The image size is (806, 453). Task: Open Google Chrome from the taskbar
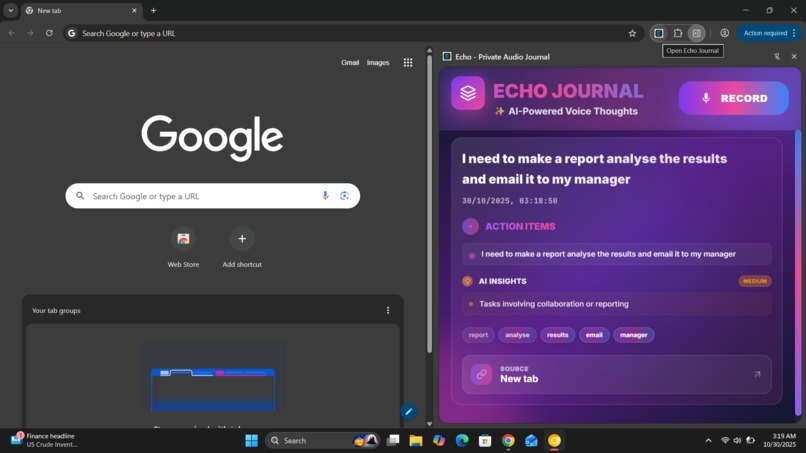click(508, 441)
